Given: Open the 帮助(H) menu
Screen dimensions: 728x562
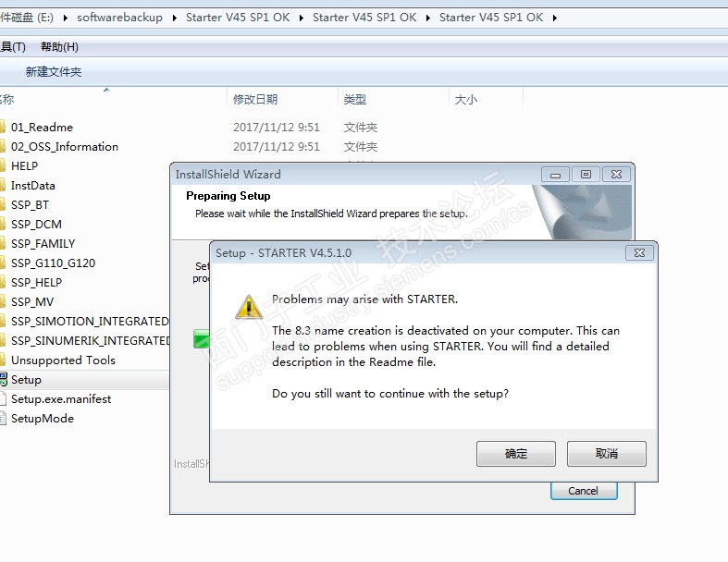Looking at the screenshot, I should tap(59, 47).
